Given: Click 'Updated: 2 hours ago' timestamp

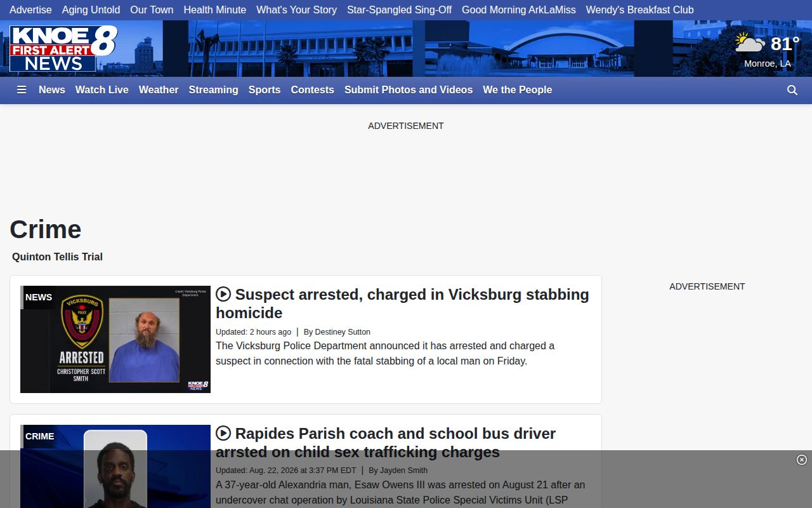Looking at the screenshot, I should [x=254, y=331].
